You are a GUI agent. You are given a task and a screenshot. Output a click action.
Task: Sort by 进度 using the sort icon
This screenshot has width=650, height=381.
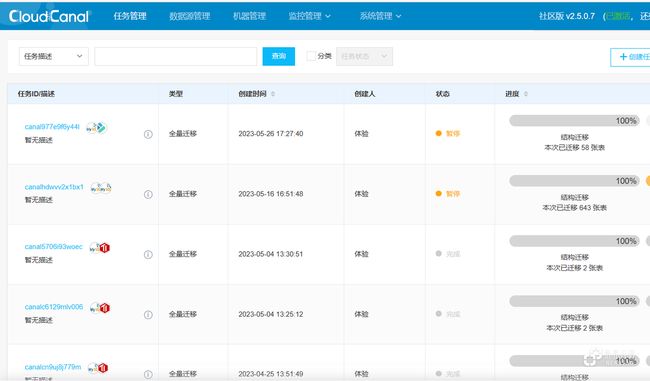(x=526, y=94)
